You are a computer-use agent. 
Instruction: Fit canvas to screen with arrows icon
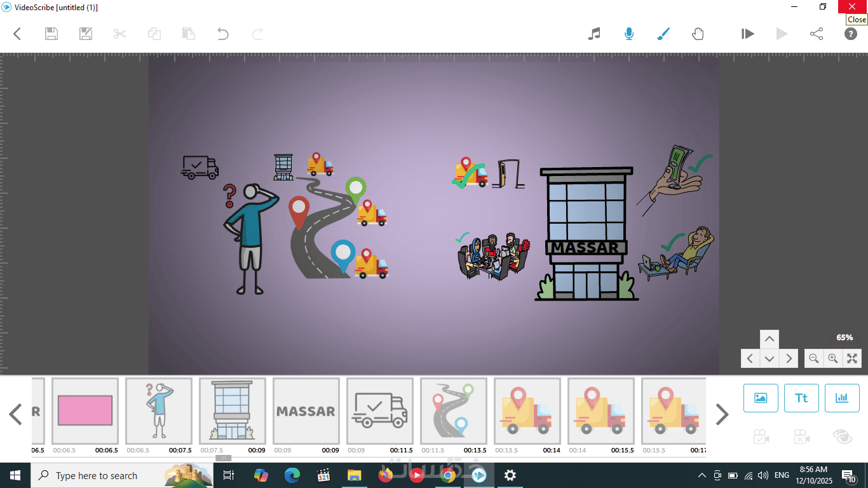(x=852, y=358)
